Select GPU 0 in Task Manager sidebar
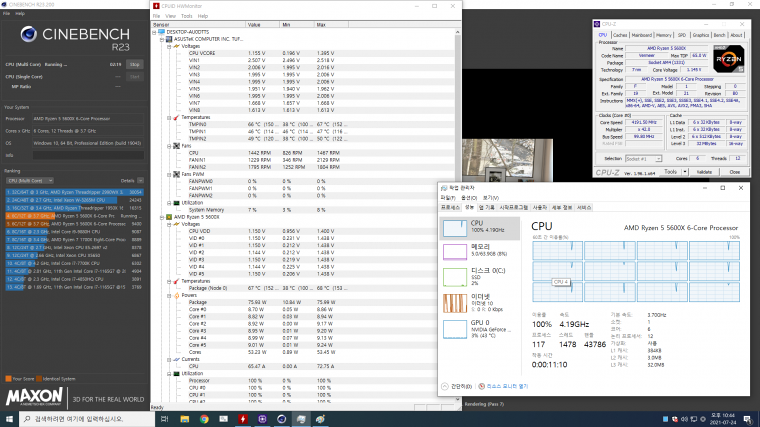The image size is (760, 427). tap(480, 329)
